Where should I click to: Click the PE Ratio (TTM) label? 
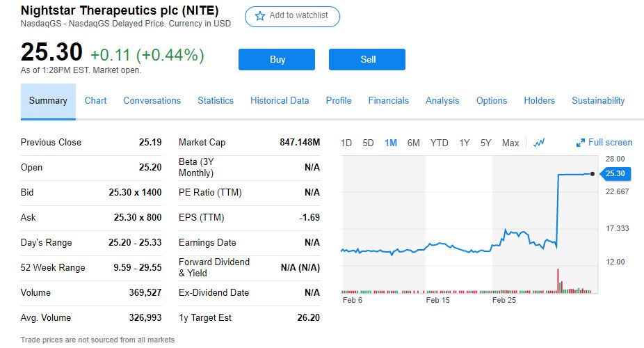[x=210, y=193]
